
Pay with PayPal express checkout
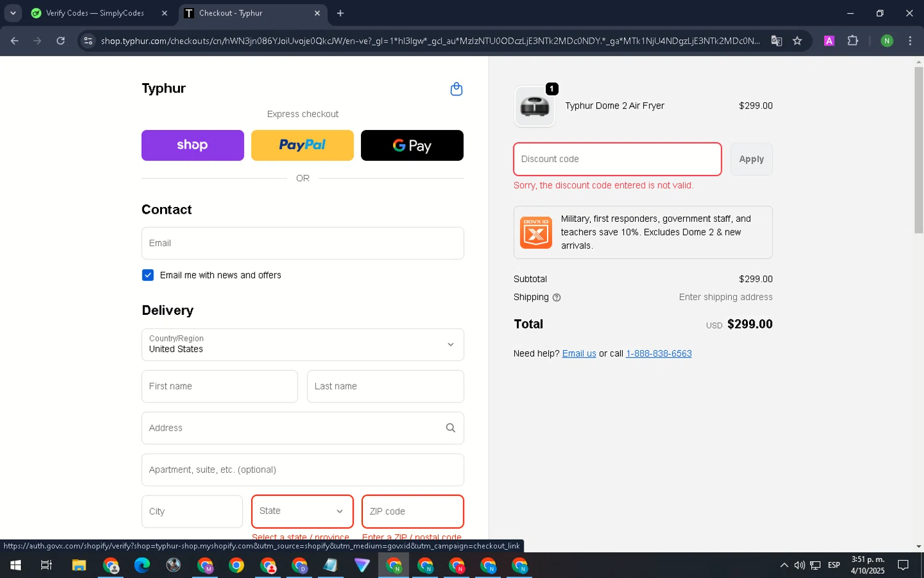point(302,145)
